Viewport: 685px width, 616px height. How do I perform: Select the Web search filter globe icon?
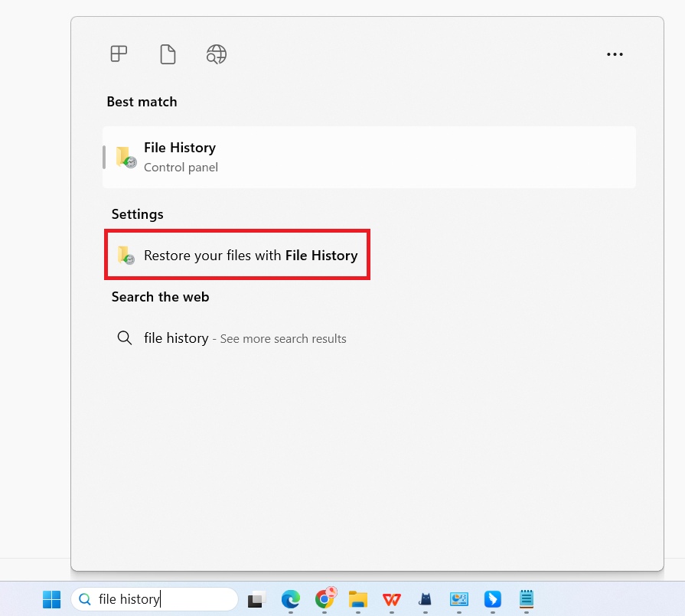click(x=216, y=54)
